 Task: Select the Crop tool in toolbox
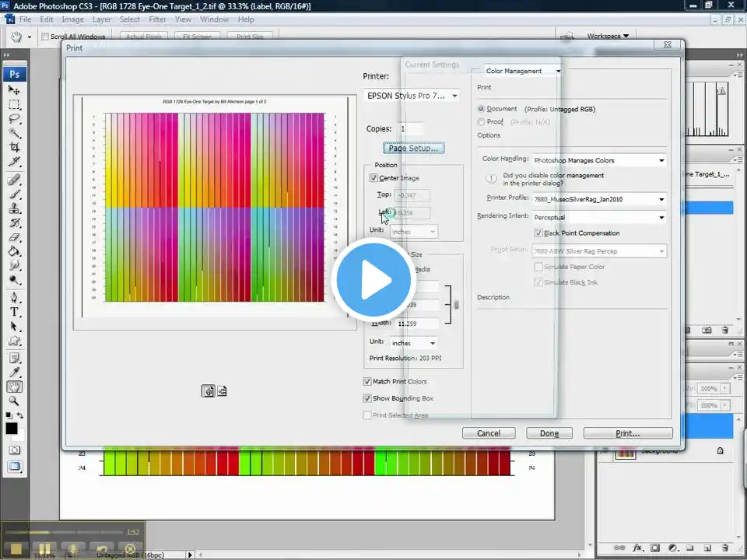(14, 147)
